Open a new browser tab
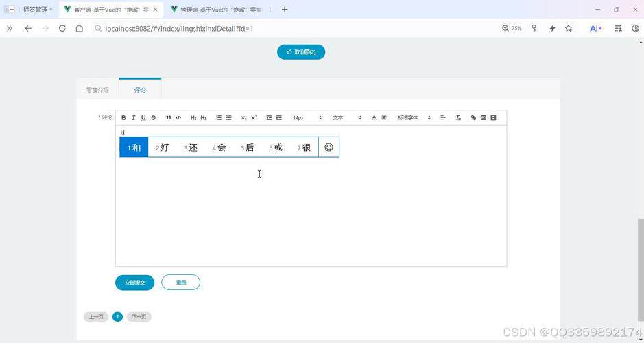The image size is (644, 343). (285, 10)
